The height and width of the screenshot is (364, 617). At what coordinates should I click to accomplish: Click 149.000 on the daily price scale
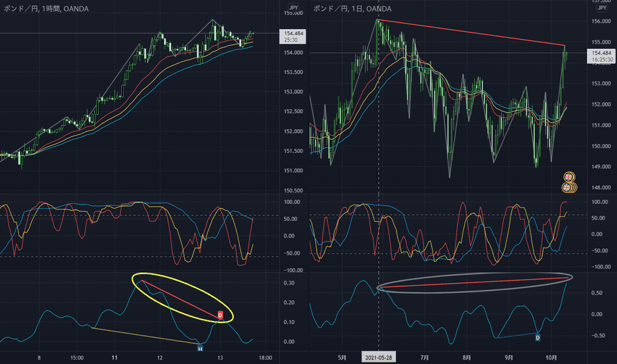[601, 167]
